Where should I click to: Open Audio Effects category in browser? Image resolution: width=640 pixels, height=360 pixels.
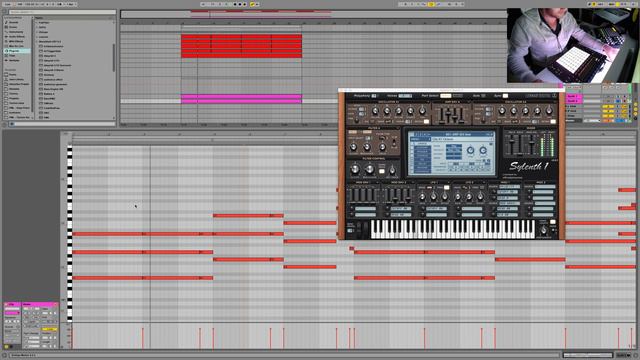[16, 37]
